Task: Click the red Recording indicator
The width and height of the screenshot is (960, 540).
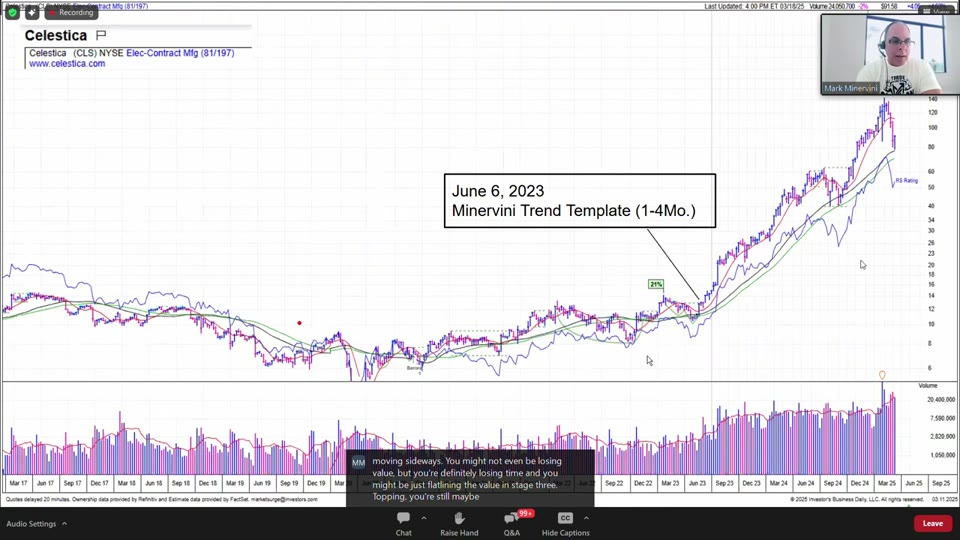Action: 71,12
